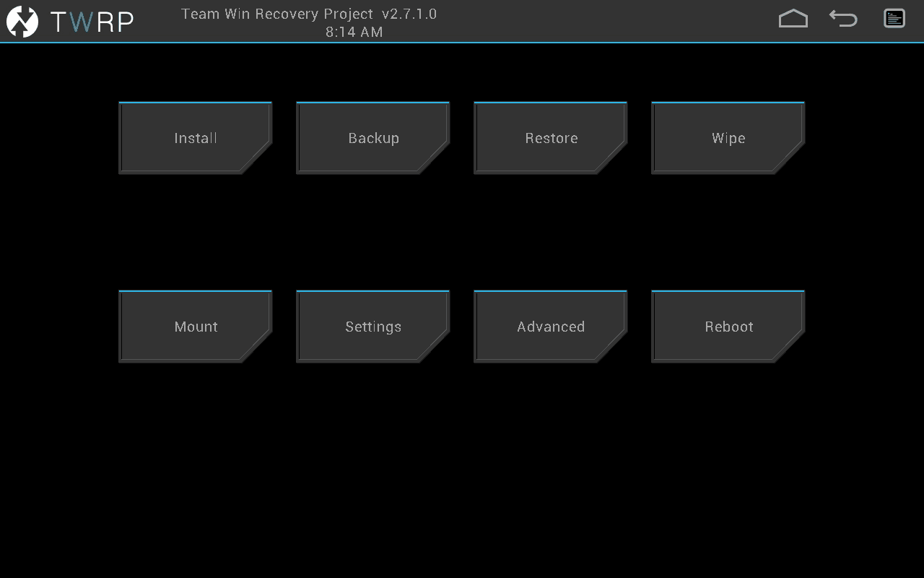Click the 8:14 AM clock text
Image resolution: width=924 pixels, height=578 pixels.
click(354, 32)
